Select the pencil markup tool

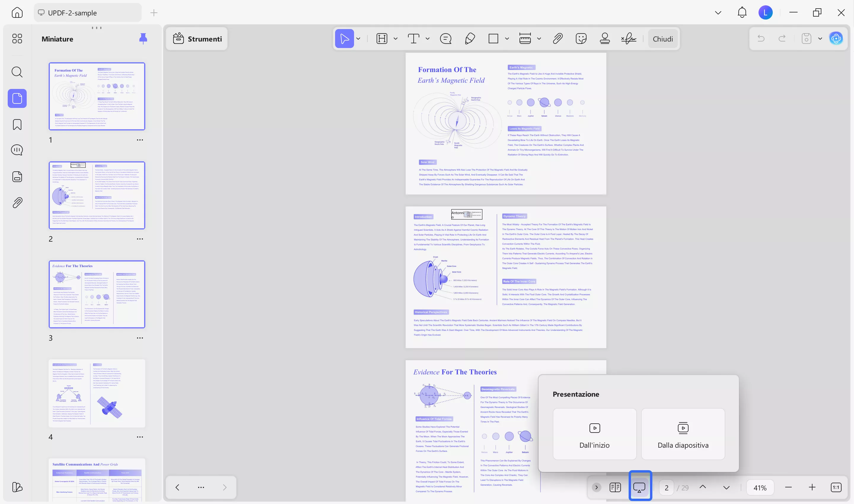tap(470, 38)
